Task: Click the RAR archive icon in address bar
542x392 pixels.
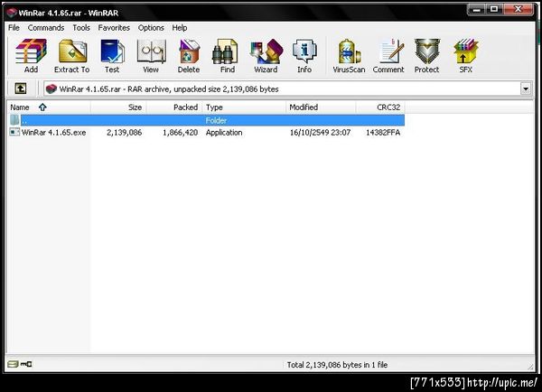Action: tap(51, 89)
